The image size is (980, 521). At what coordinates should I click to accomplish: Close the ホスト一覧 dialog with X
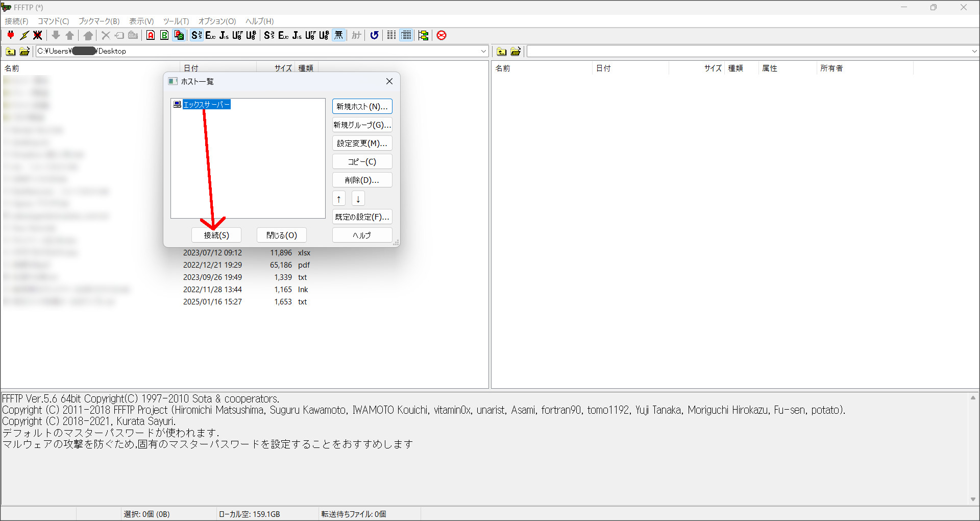click(x=389, y=81)
